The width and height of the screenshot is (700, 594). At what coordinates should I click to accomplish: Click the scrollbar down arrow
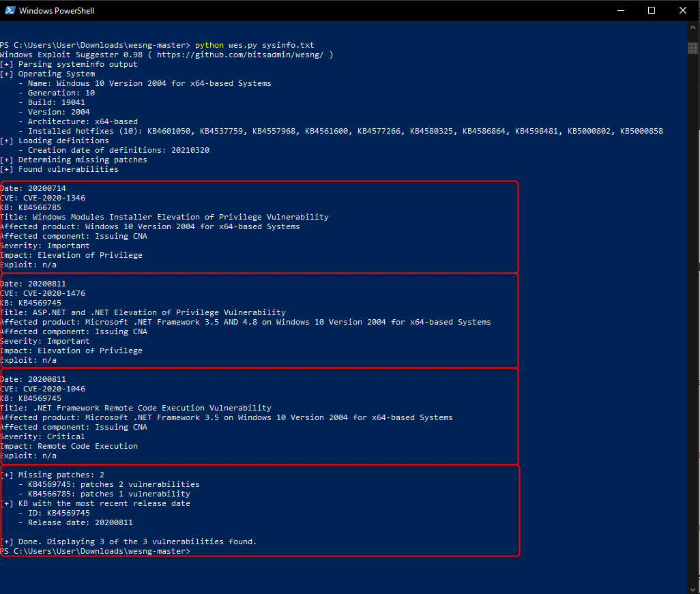pos(693,589)
